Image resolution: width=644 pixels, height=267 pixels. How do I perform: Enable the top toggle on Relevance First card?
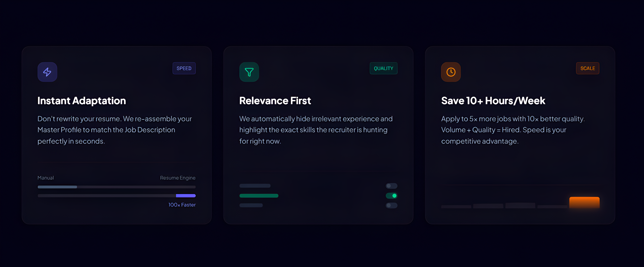click(391, 186)
